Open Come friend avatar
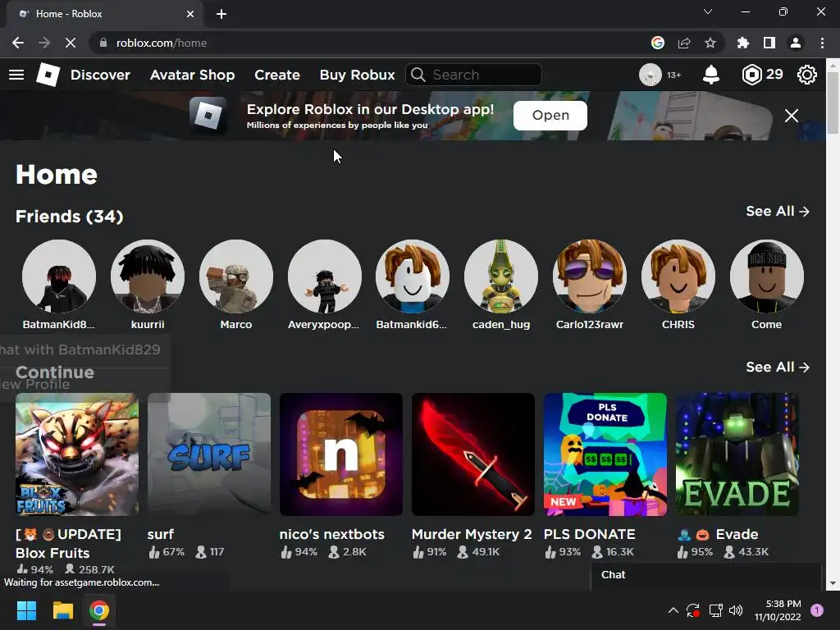 (767, 276)
